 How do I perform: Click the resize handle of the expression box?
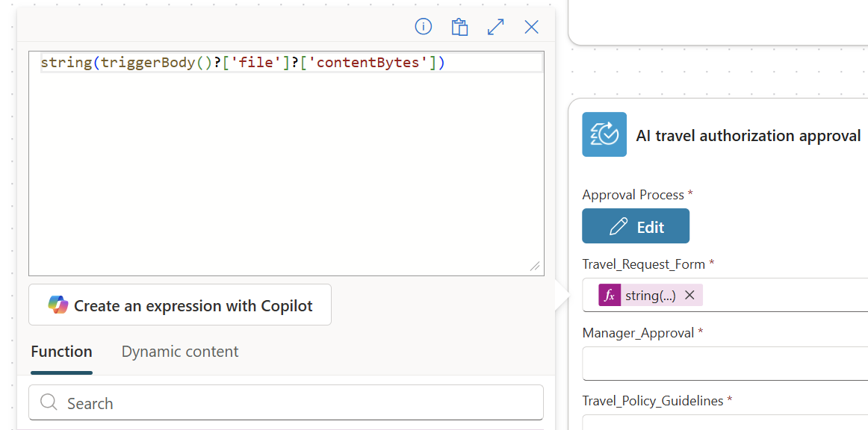[536, 265]
